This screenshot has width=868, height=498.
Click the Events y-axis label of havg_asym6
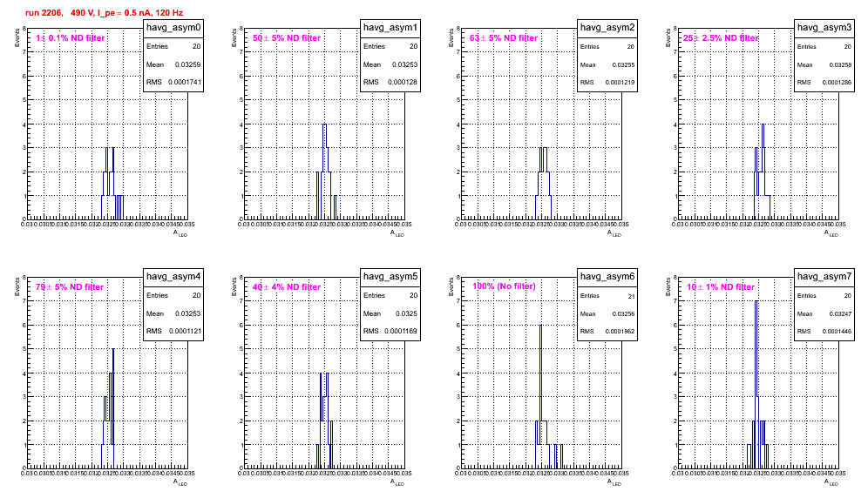tap(451, 286)
